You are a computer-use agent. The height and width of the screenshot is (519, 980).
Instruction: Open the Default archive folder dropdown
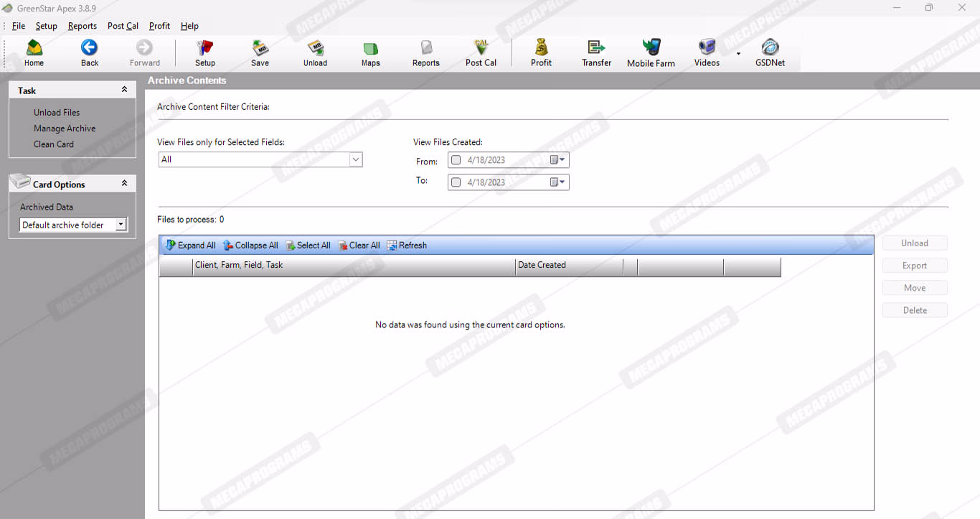[x=121, y=225]
